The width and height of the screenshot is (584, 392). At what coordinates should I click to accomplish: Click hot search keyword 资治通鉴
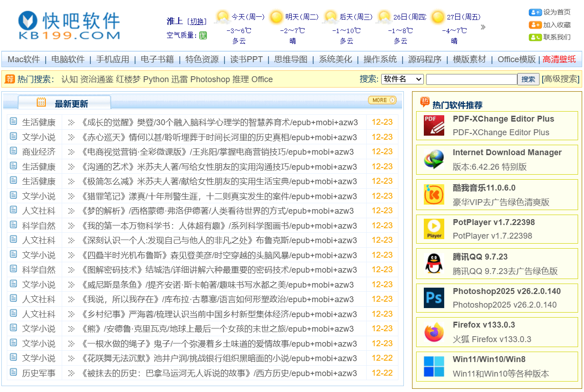point(97,79)
